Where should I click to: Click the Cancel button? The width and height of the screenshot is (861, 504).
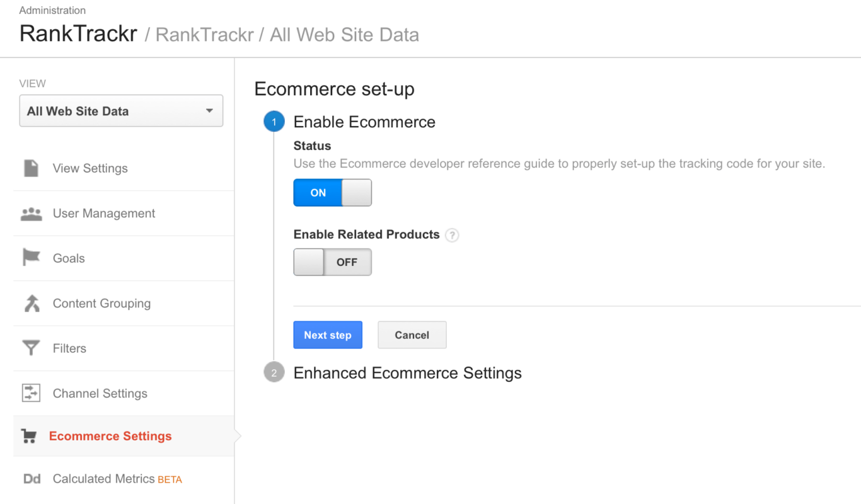coord(412,335)
